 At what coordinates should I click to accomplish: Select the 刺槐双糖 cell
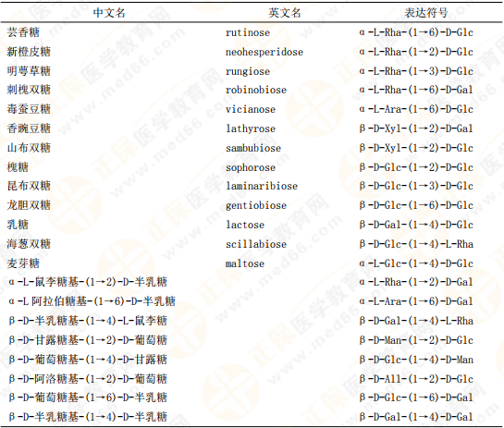(x=29, y=90)
